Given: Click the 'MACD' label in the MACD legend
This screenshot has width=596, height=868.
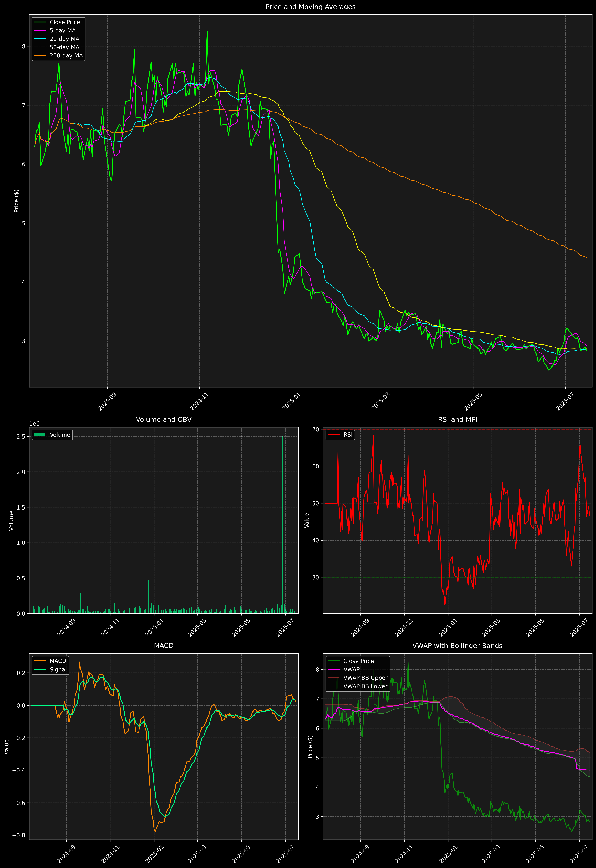Looking at the screenshot, I should coord(58,661).
